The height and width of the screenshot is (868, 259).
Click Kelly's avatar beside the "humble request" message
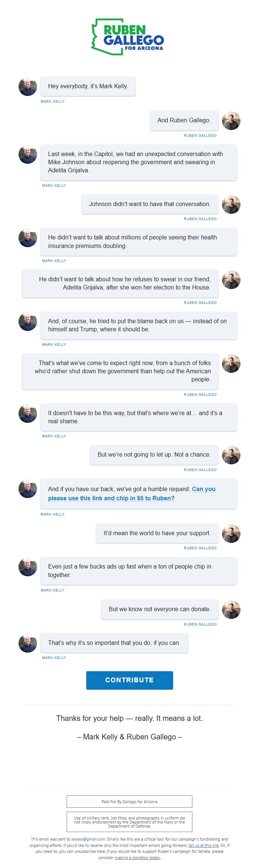click(x=28, y=489)
